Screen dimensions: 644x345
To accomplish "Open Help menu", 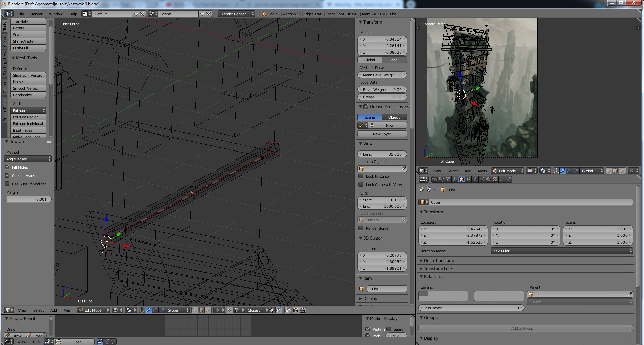I will coord(73,14).
